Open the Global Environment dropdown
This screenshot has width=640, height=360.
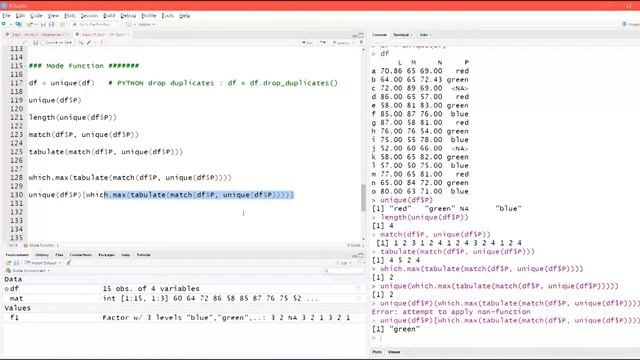[28, 271]
